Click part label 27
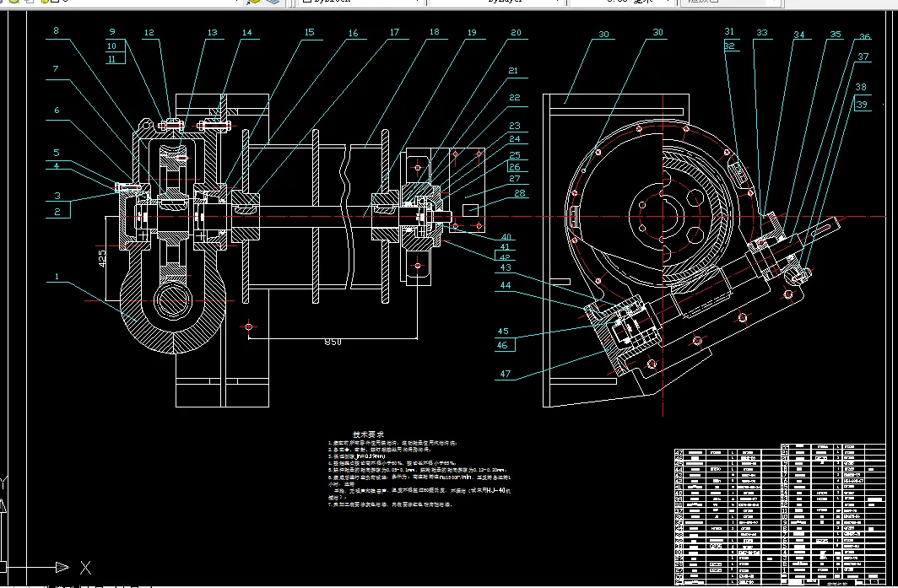The height and width of the screenshot is (588, 898). [515, 179]
